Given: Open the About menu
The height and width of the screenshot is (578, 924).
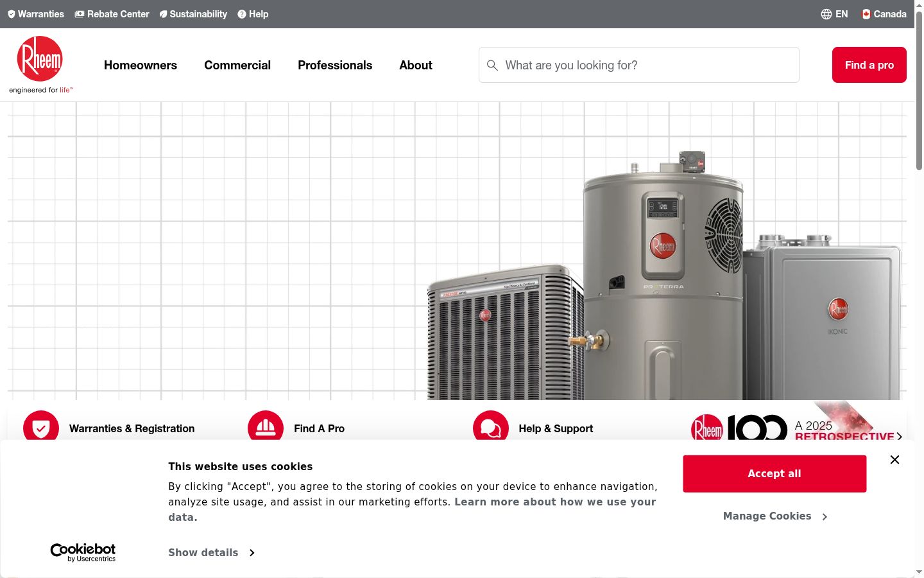Looking at the screenshot, I should [416, 66].
